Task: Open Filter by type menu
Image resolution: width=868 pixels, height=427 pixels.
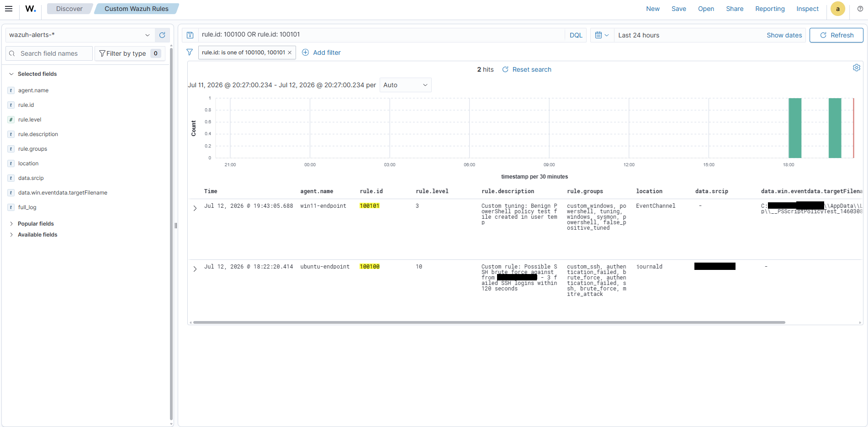Action: point(129,53)
